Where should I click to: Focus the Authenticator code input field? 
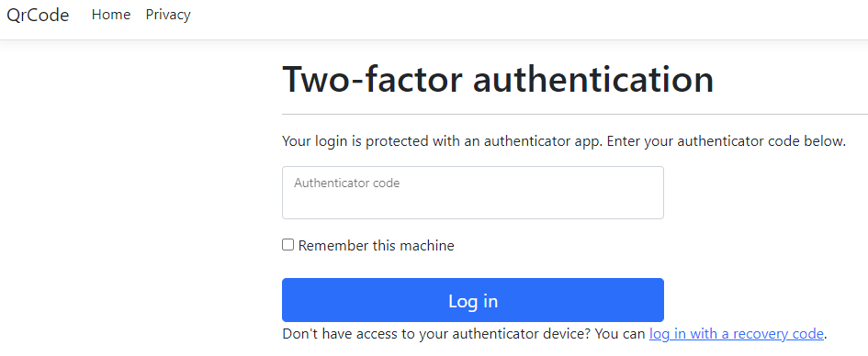(473, 193)
